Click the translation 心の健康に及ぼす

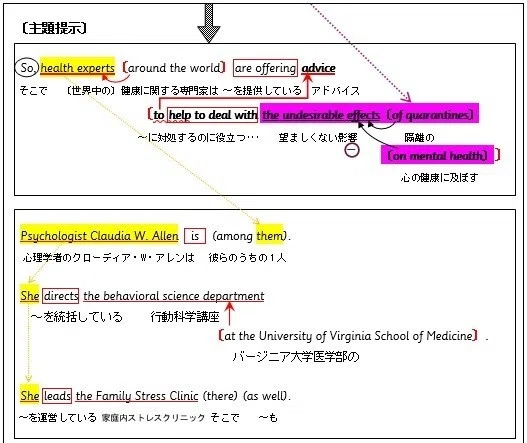tap(439, 177)
